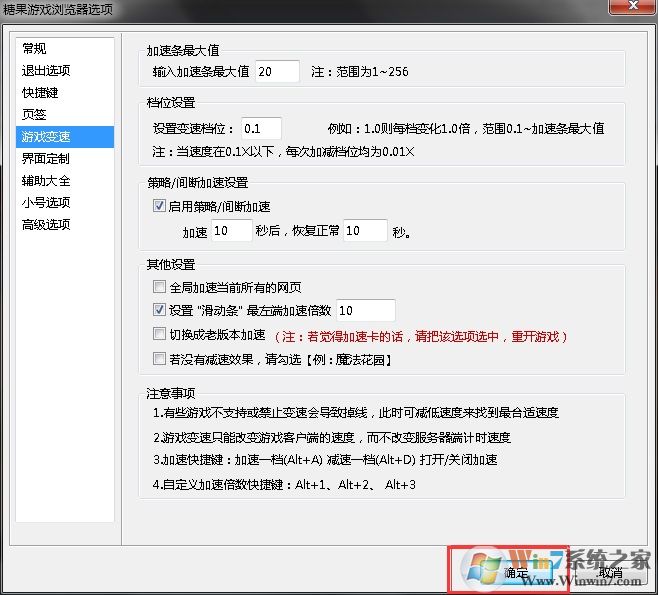
Task: Open 高级选项 settings page
Action: (46, 224)
